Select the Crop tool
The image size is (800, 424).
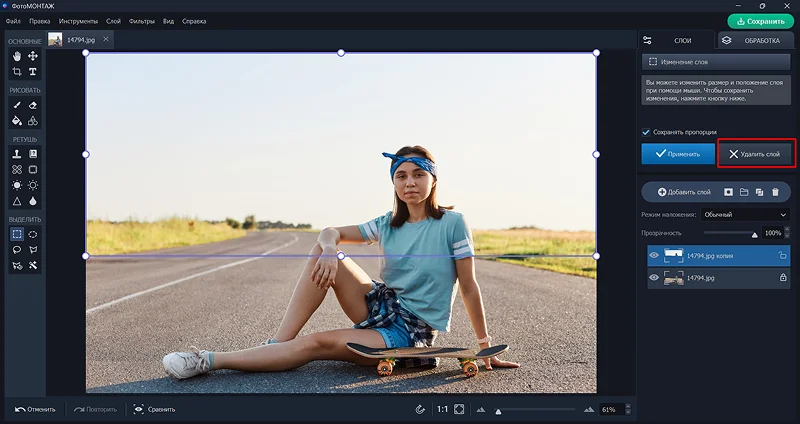[x=17, y=71]
